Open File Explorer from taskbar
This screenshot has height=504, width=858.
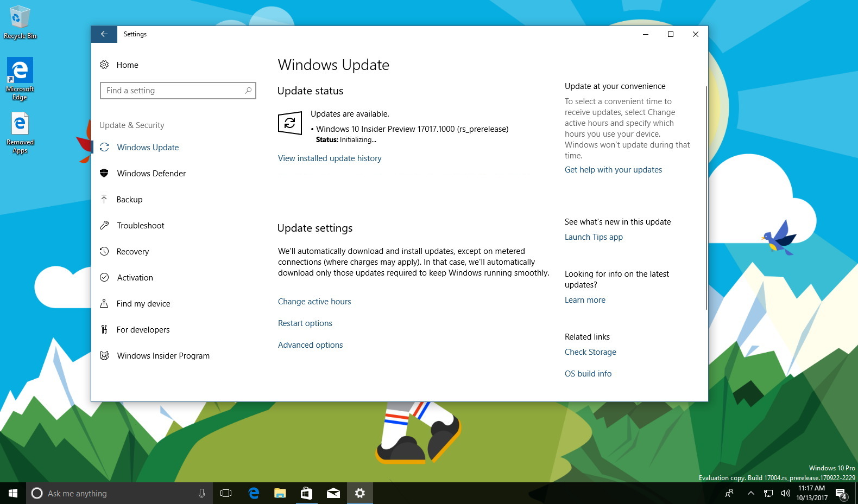click(x=280, y=493)
